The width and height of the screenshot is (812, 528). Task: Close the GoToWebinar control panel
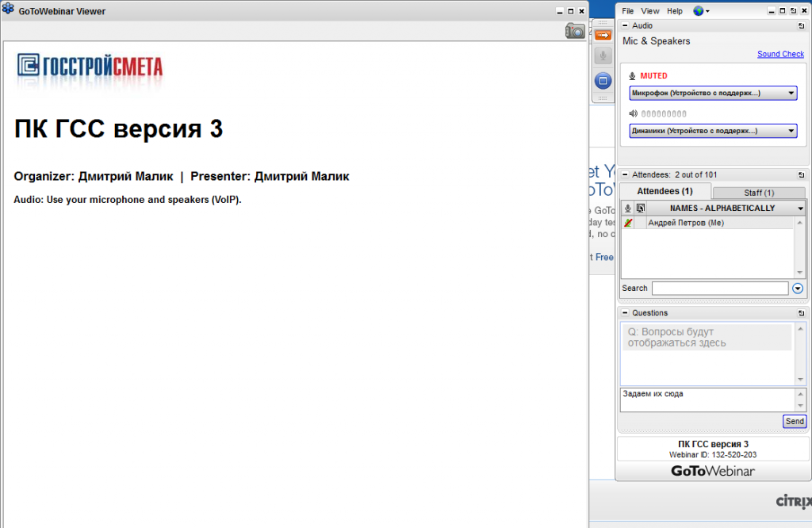[x=804, y=11]
